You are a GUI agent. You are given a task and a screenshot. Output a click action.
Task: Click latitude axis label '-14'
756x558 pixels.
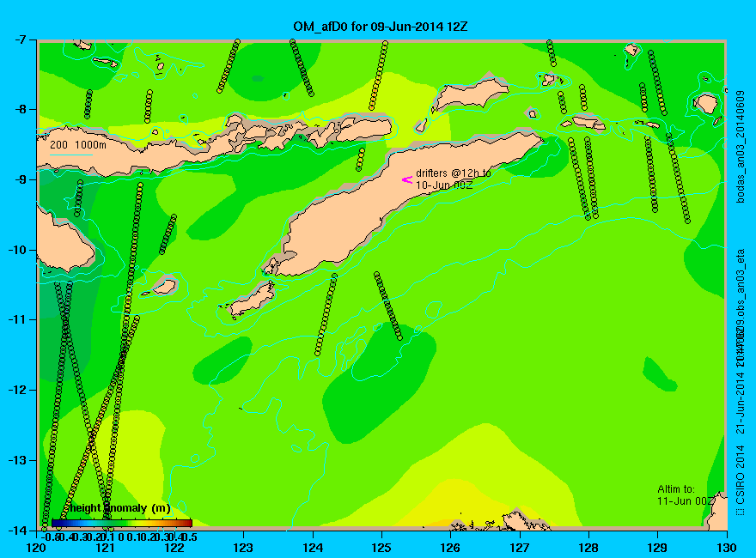click(x=16, y=530)
